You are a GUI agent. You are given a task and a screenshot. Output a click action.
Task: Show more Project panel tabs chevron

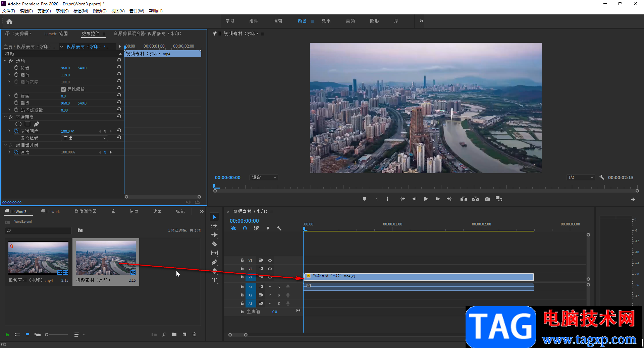coord(202,211)
